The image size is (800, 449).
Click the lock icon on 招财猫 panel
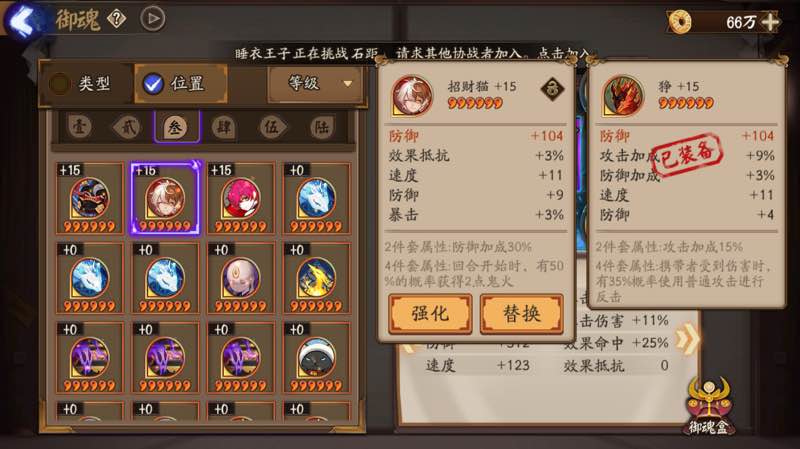552,89
